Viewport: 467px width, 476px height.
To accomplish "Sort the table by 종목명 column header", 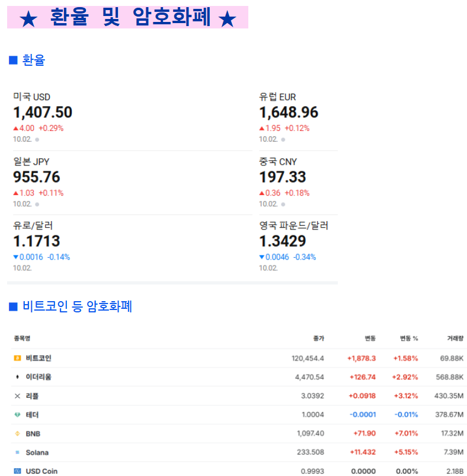I will point(22,338).
